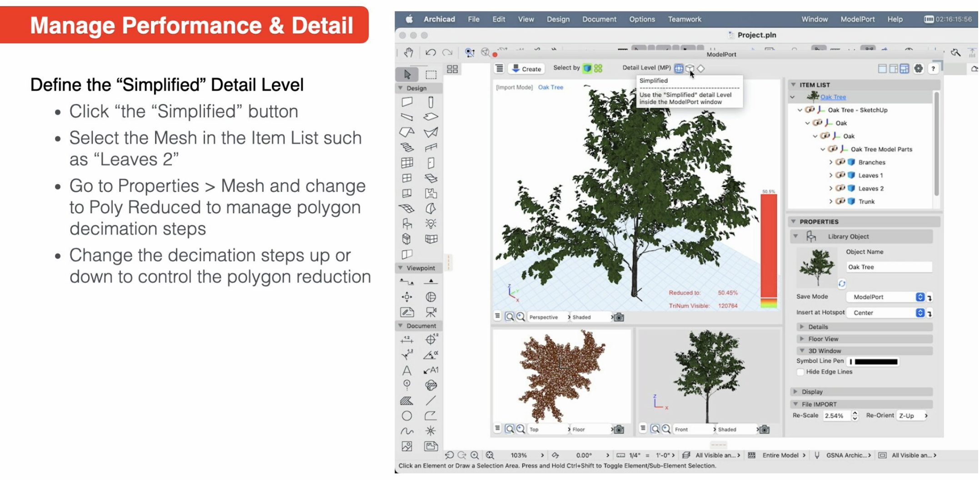Select the Arrow tool in the toolbox

[407, 74]
